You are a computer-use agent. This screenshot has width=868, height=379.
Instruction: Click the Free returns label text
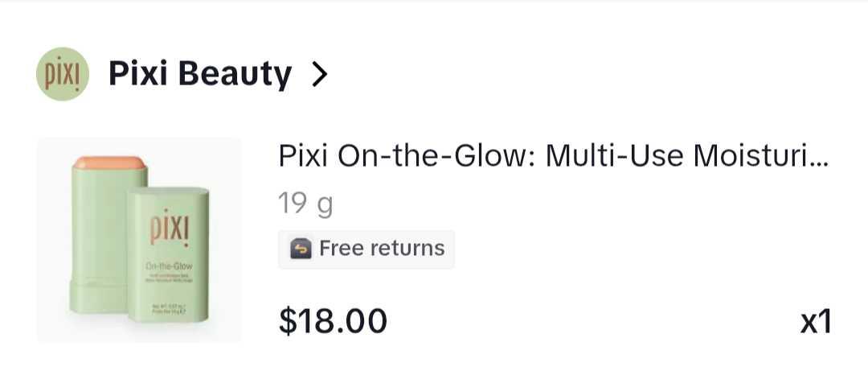pyautogui.click(x=382, y=249)
